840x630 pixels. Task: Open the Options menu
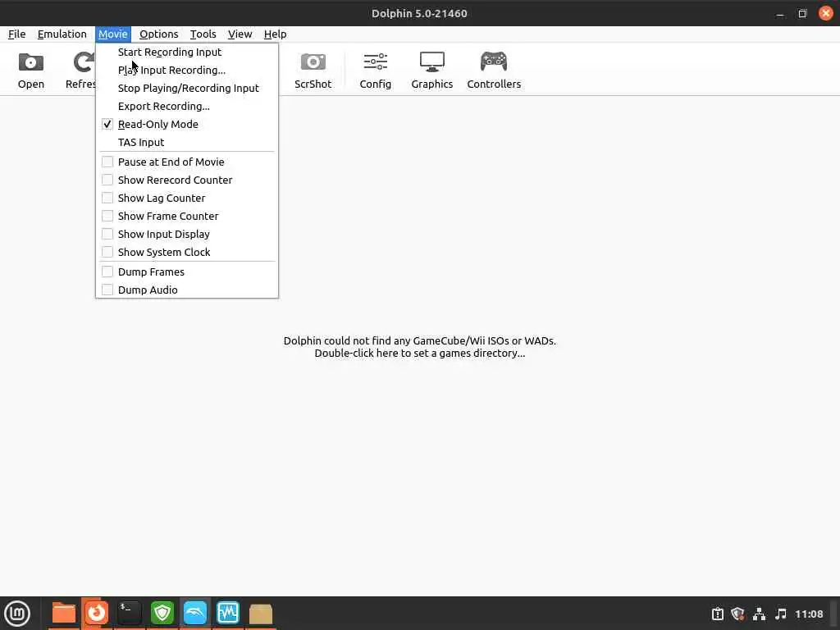[x=158, y=34]
